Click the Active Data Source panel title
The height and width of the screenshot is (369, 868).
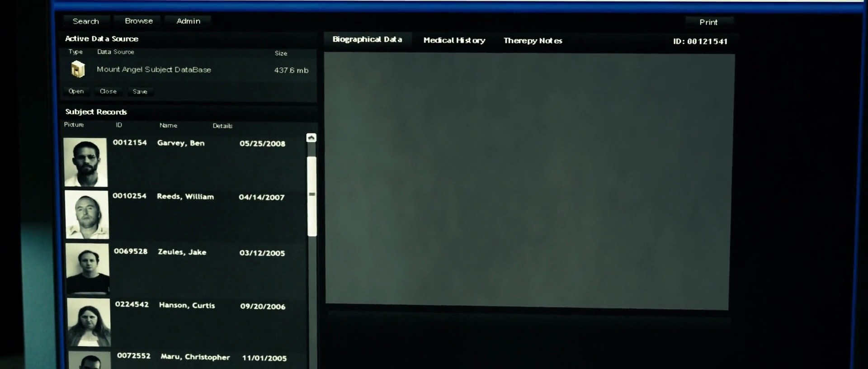point(102,39)
